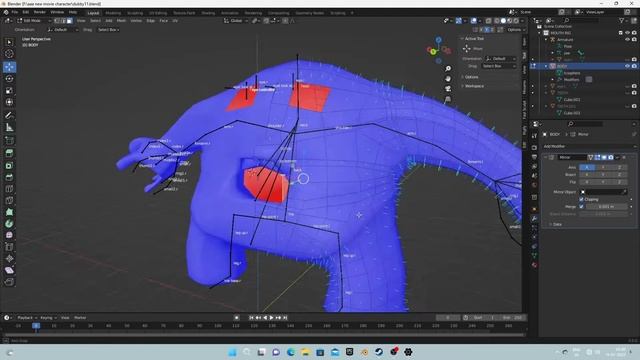This screenshot has height=360, width=640.
Task: Open Select Box drag dropdown in header
Action: (x=109, y=30)
